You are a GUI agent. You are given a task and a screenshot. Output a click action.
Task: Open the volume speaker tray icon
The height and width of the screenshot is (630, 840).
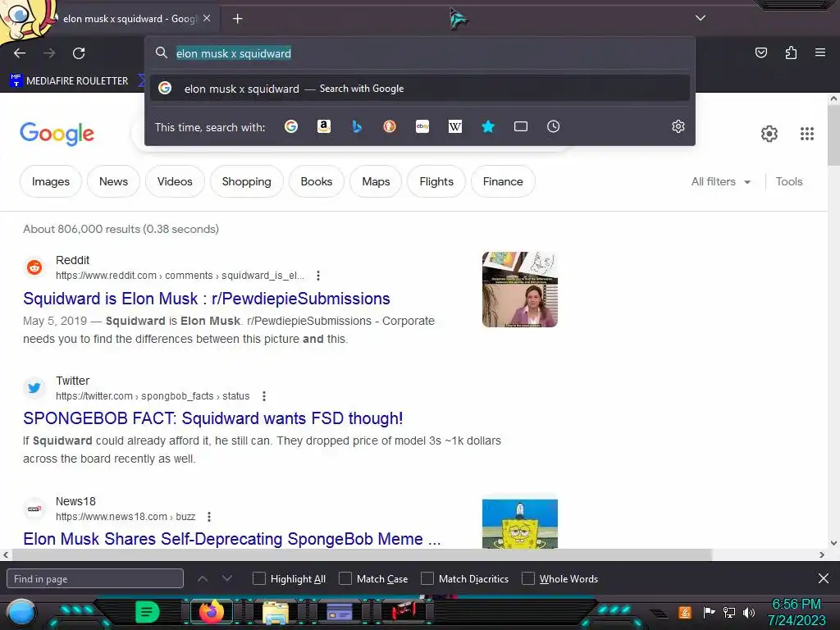coord(749,612)
